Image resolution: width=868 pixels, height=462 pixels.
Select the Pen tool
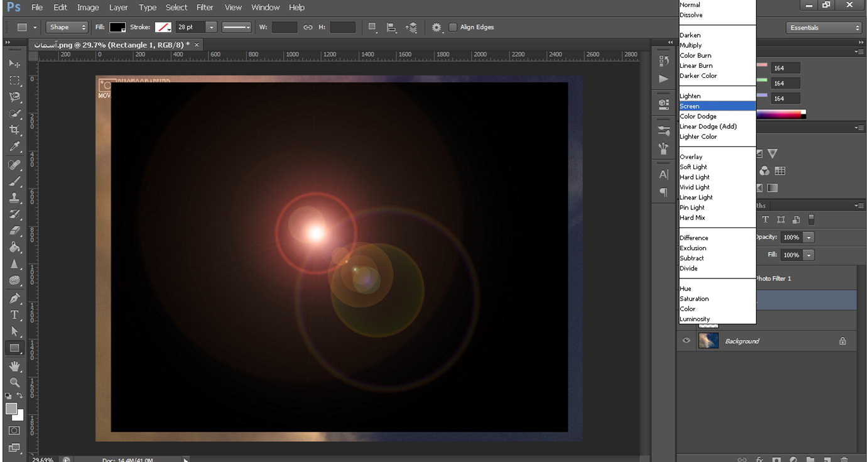[14, 298]
